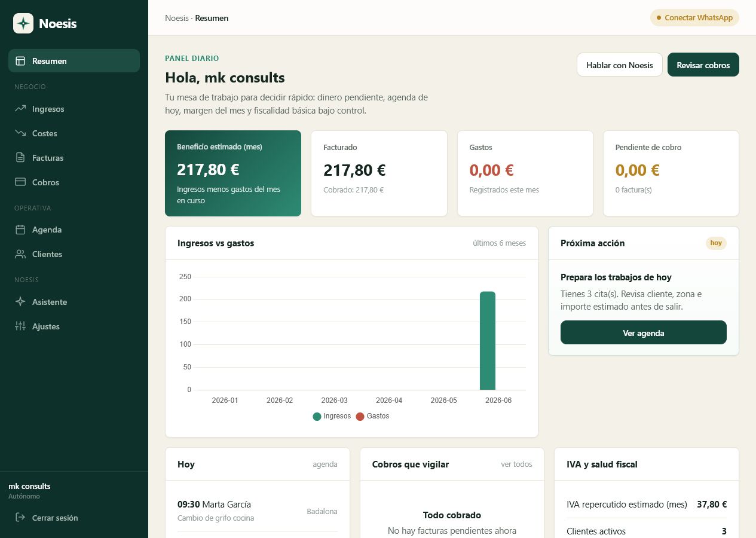This screenshot has height=538, width=756.
Task: Open the agenda link in Hoy card
Action: pyautogui.click(x=325, y=464)
